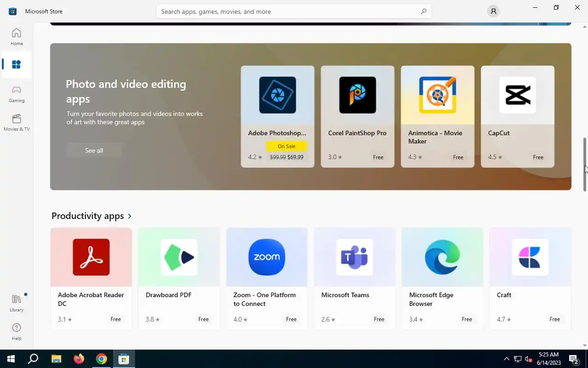Click the Microsoft Store logo icon
The image size is (588, 368).
[13, 11]
